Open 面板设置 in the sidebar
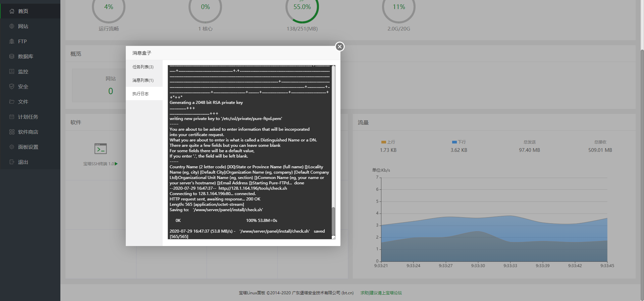644x301 pixels. 30,147
